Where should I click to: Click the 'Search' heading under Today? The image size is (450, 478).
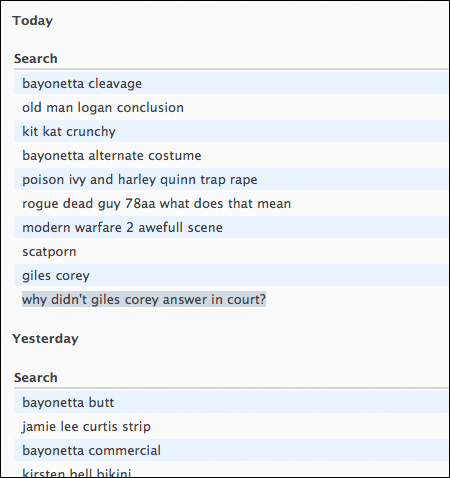(36, 59)
